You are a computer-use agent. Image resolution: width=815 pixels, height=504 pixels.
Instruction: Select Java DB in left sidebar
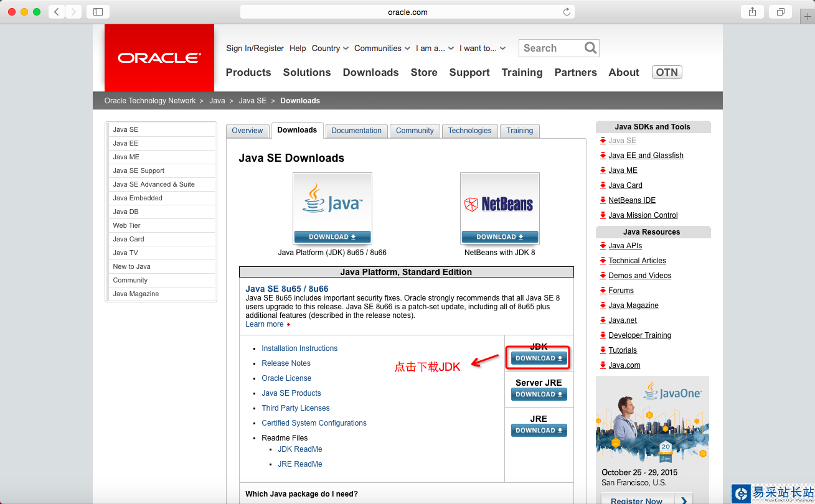162,212
